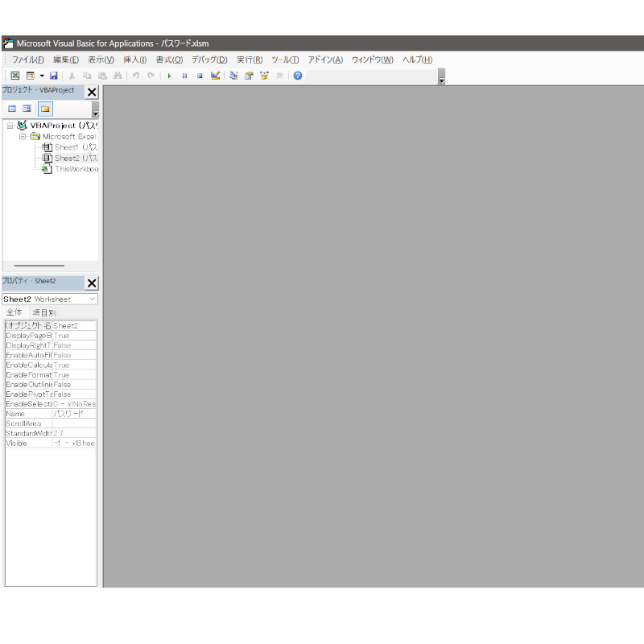
Task: Click View Code button in Project panel
Action: pyautogui.click(x=12, y=109)
